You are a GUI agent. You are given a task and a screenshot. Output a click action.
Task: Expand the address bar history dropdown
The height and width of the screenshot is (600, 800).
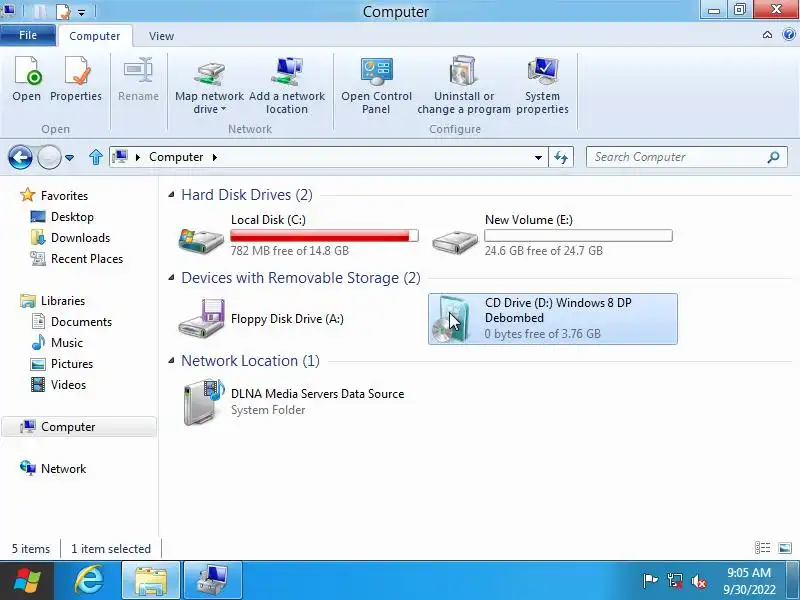click(x=538, y=158)
